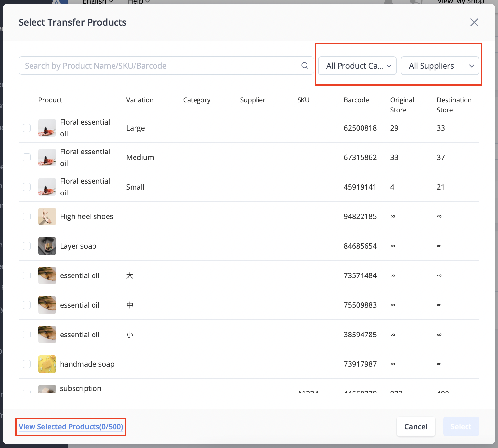The height and width of the screenshot is (448, 498).
Task: Click barcode 75509883
Action: point(360,305)
